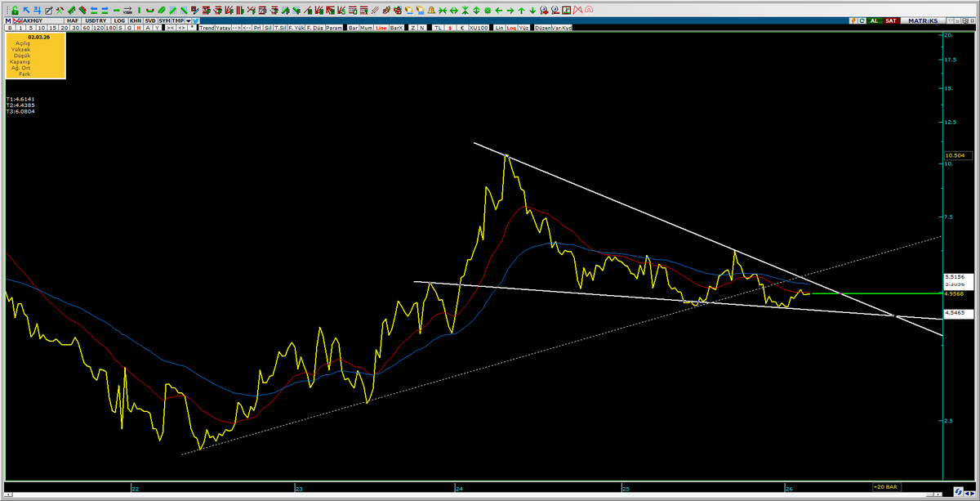Click the edit note pencil icon

click(48, 10)
